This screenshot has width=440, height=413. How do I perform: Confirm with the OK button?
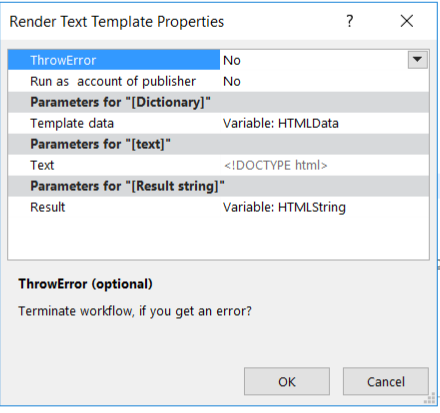287,381
